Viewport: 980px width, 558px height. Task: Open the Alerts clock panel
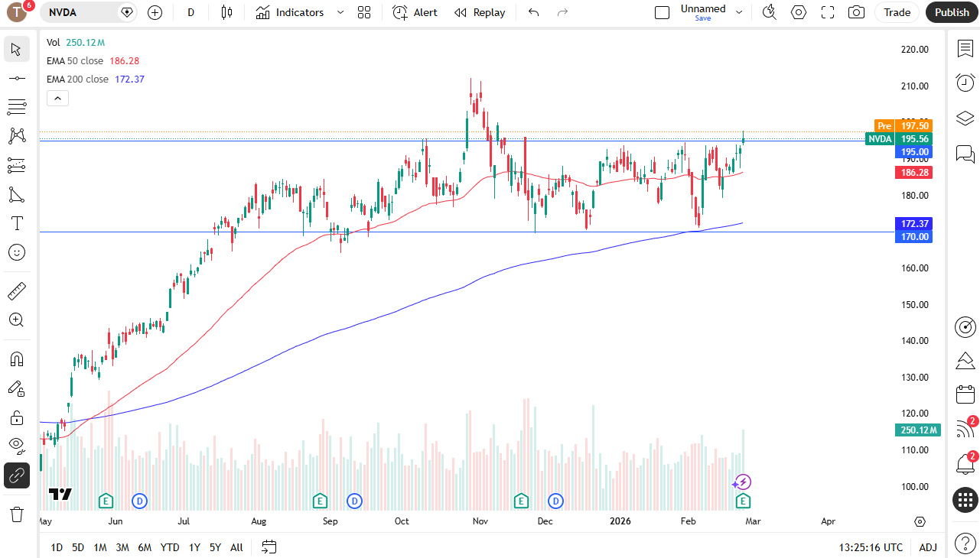pos(965,83)
